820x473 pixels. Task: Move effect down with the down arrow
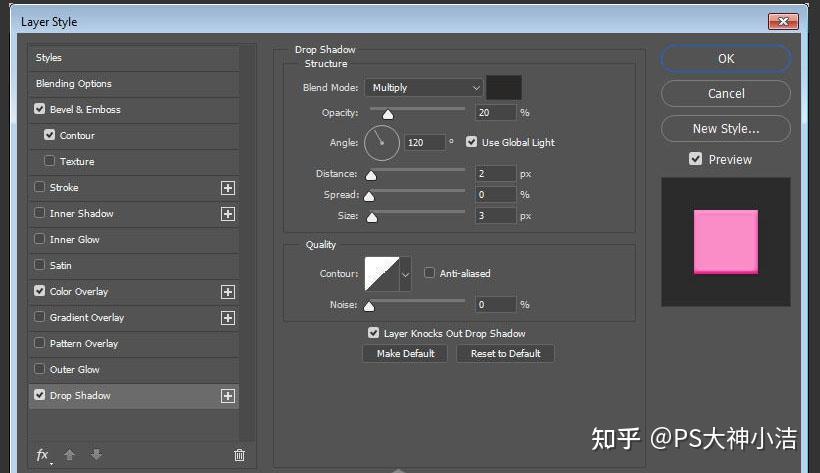[96, 455]
